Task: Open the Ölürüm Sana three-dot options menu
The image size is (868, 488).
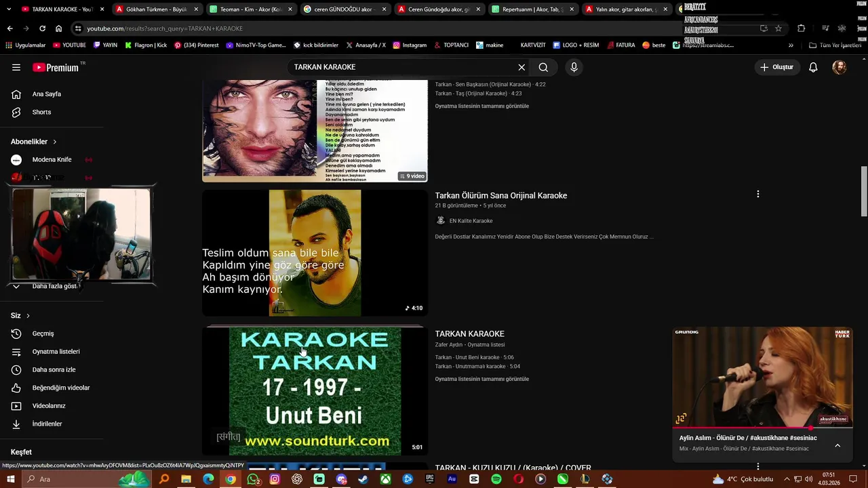Action: [x=757, y=195]
